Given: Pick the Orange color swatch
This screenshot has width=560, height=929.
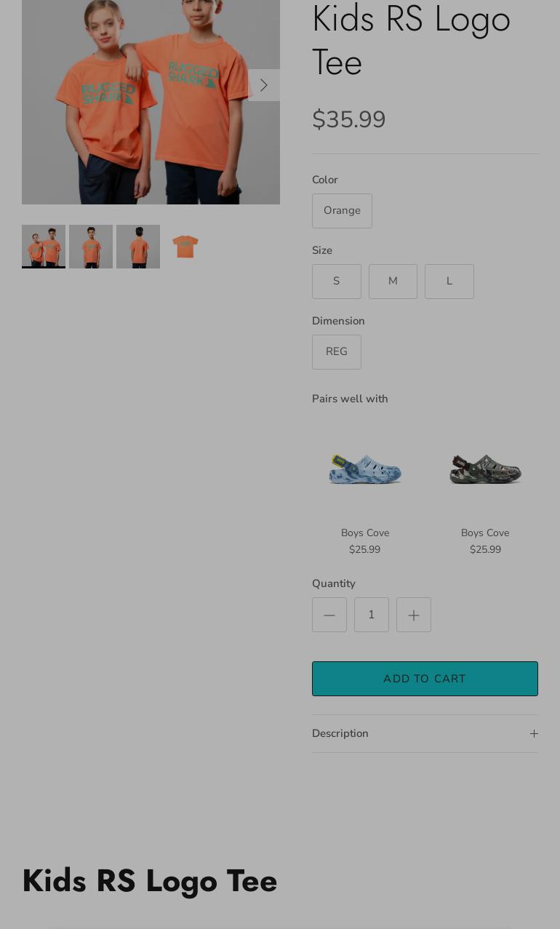Looking at the screenshot, I should pyautogui.click(x=342, y=211).
